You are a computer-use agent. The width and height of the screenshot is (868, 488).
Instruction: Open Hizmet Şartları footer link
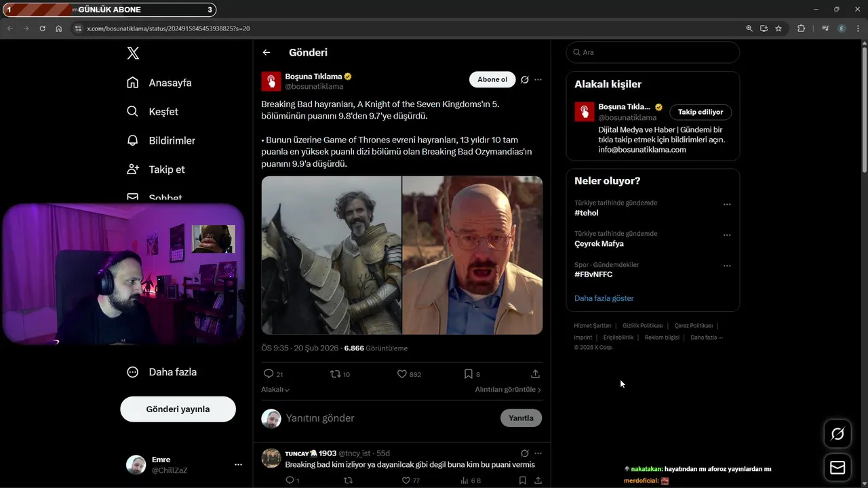pos(593,326)
